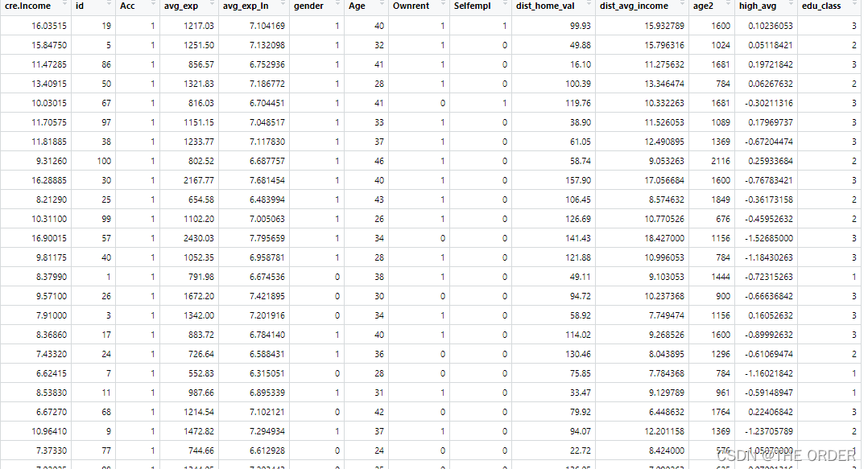Screen dimensions: 868x469
Task: Select cre.Income value 6.62415
Action: [52, 374]
